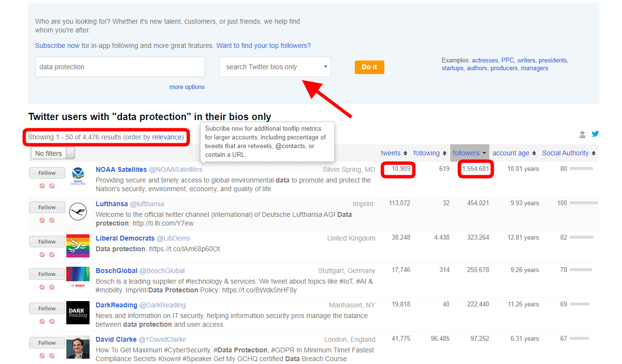Open the NOAA Satellites profile name link
Image resolution: width=622 pixels, height=364 pixels.
(121, 169)
